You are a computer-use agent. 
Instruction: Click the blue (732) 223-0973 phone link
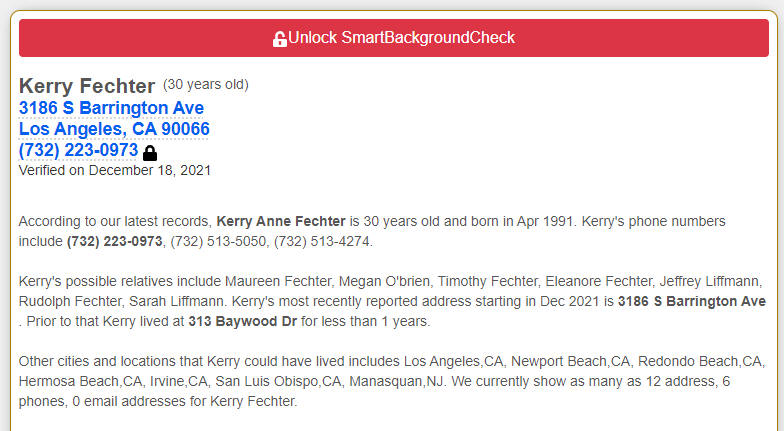tap(78, 150)
